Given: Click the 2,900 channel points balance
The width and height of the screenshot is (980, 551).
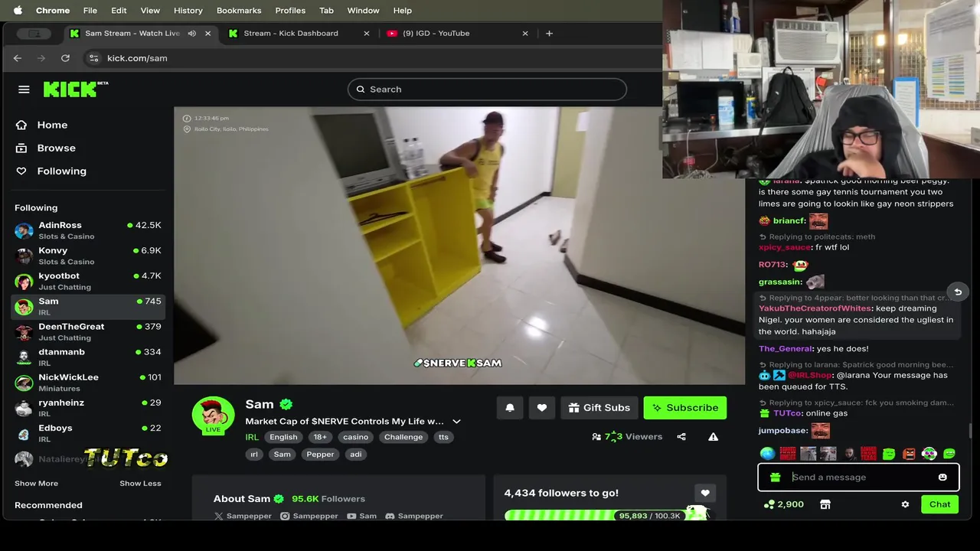Looking at the screenshot, I should coord(783,504).
